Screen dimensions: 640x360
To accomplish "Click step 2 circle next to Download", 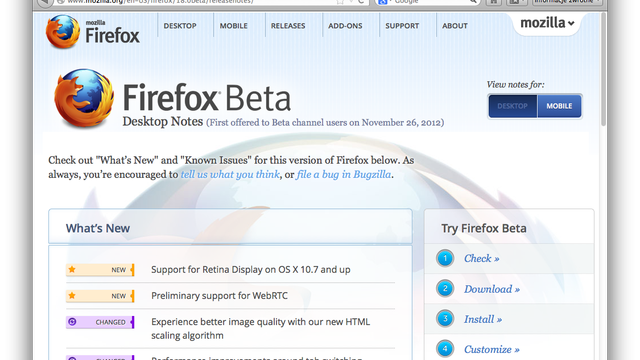I will click(x=445, y=289).
